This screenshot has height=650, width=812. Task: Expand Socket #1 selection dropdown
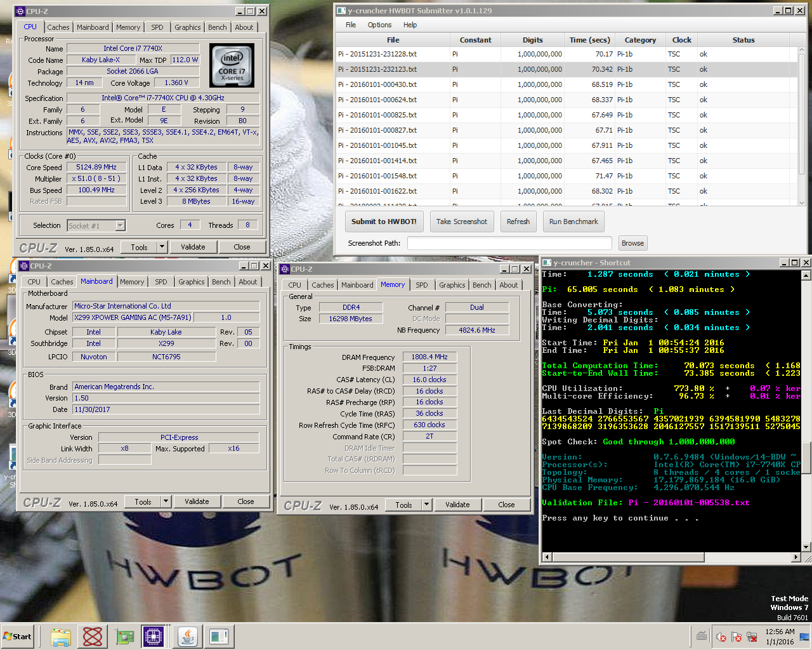pyautogui.click(x=120, y=225)
